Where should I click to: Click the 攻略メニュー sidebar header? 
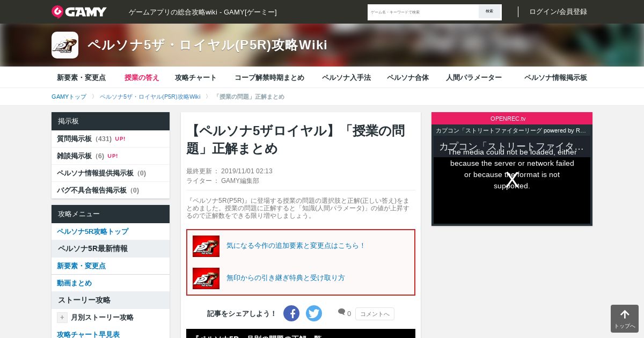click(x=111, y=214)
